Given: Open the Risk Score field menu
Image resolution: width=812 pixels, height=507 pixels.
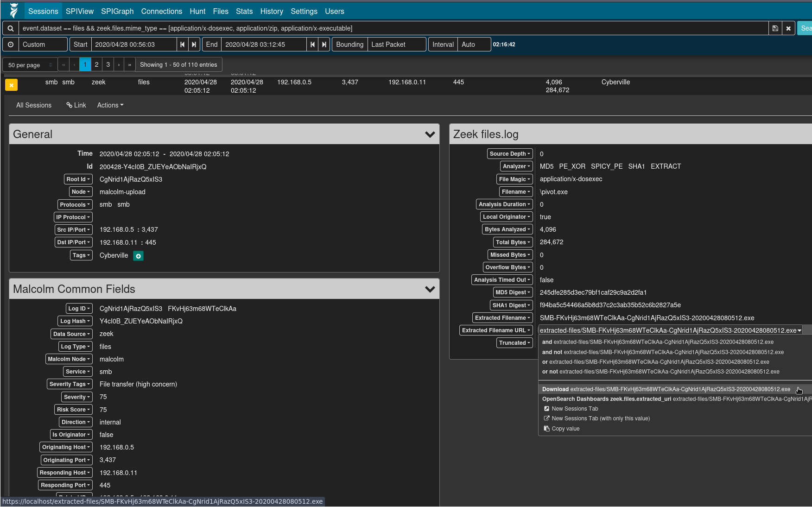Looking at the screenshot, I should click(73, 410).
